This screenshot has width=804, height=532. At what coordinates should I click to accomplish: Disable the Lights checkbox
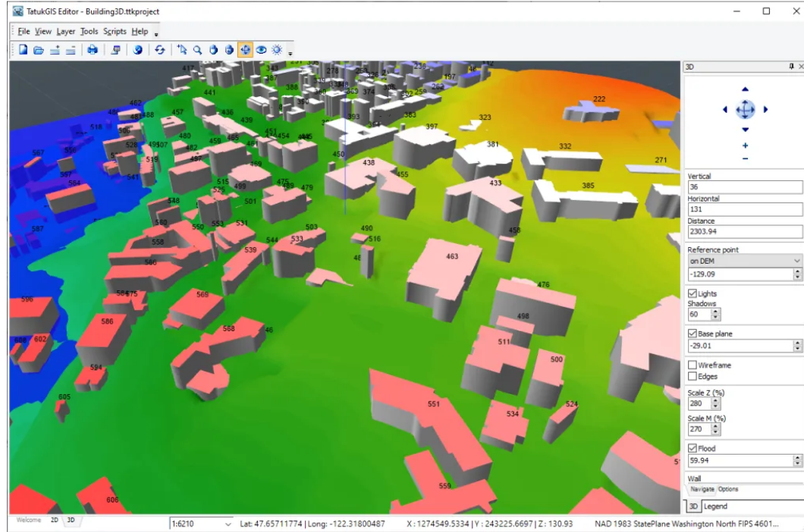[x=692, y=293]
